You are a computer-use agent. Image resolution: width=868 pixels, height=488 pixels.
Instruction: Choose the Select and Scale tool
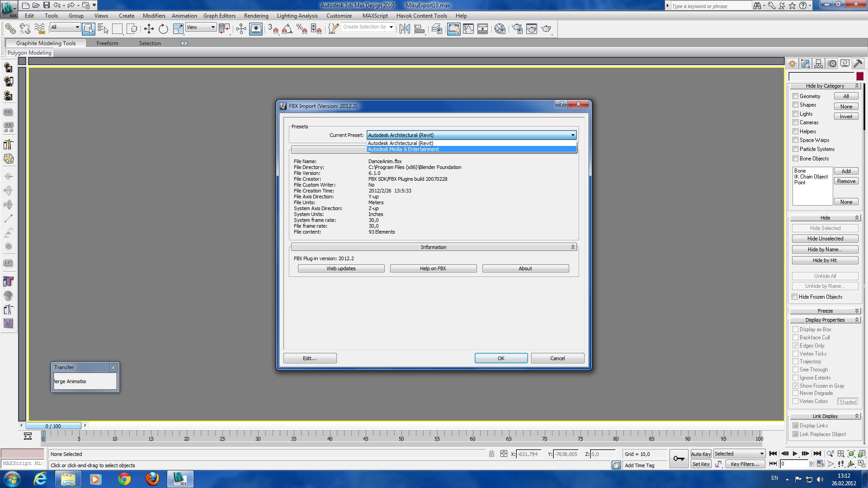click(178, 29)
